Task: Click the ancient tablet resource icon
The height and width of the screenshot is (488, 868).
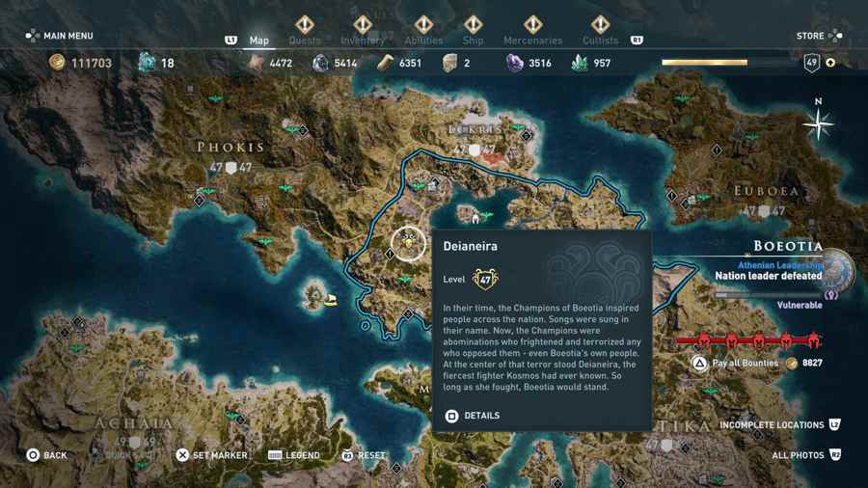Action: 450,63
